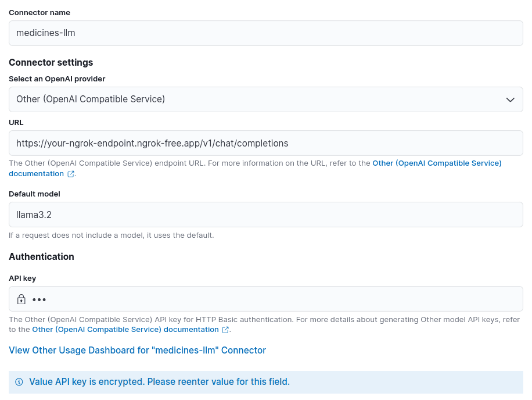Click the Value API key is encrypted message
The height and width of the screenshot is (400, 532).
[x=160, y=381]
